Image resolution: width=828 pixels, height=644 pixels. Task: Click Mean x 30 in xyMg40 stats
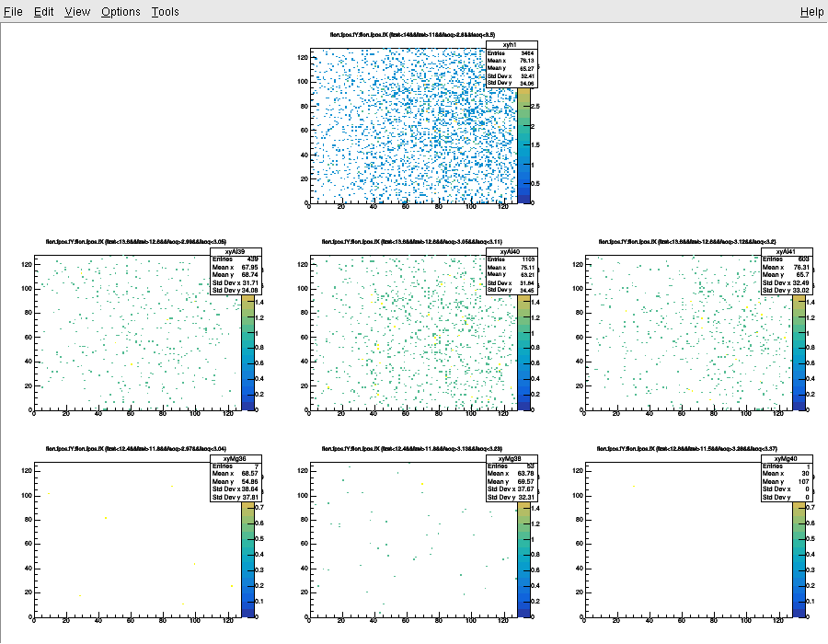pyautogui.click(x=787, y=474)
